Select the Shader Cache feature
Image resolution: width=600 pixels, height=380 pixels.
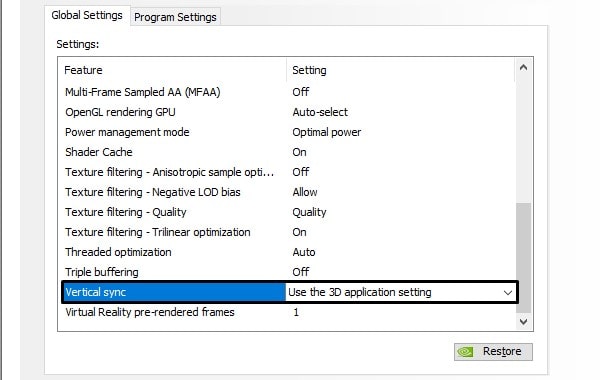[99, 152]
